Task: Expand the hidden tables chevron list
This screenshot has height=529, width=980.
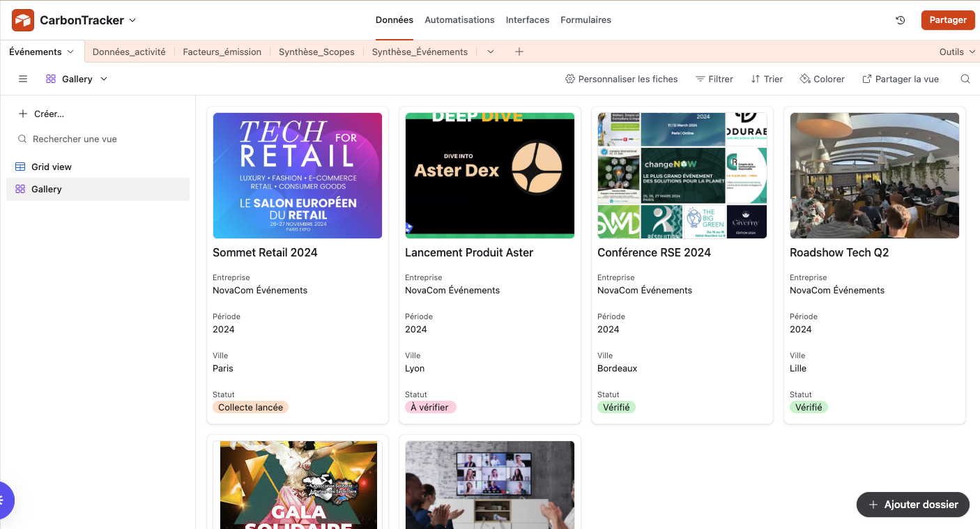Action: pyautogui.click(x=490, y=52)
